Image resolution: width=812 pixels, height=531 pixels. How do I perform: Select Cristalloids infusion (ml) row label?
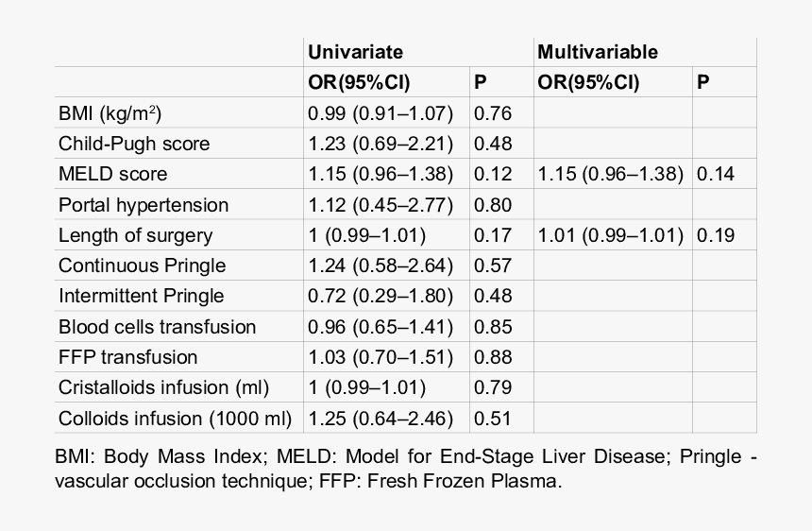point(163,387)
